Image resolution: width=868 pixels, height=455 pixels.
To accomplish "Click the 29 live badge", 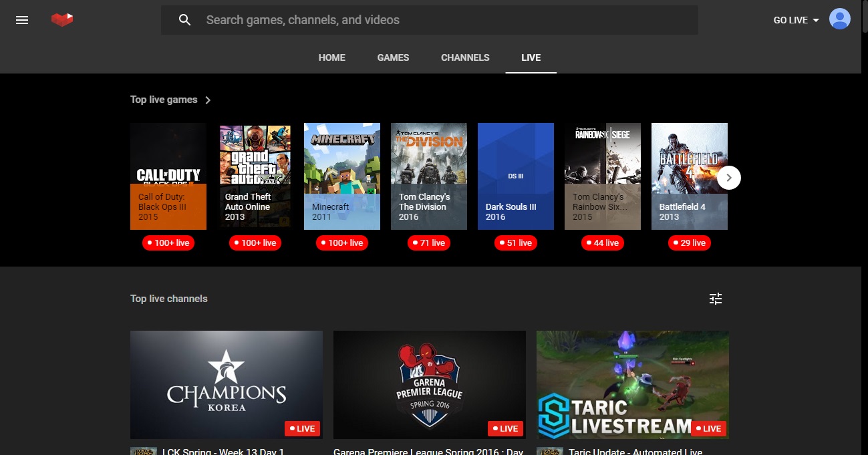I will click(x=690, y=243).
